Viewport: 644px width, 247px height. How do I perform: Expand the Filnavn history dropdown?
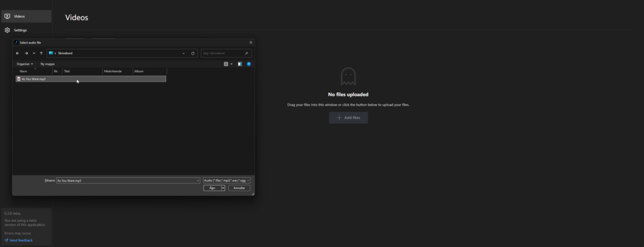(x=198, y=180)
